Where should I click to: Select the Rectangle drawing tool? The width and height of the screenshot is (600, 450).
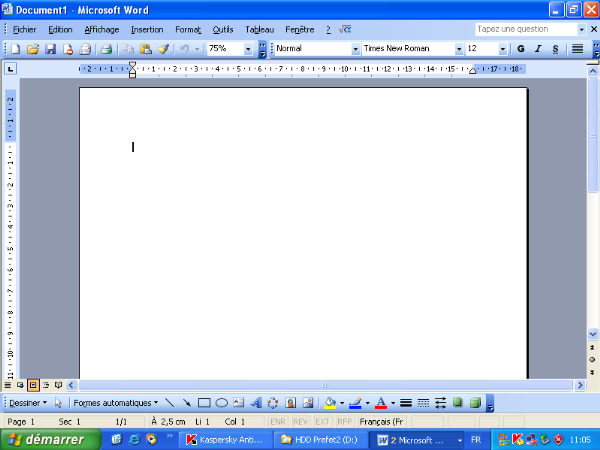pyautogui.click(x=204, y=403)
